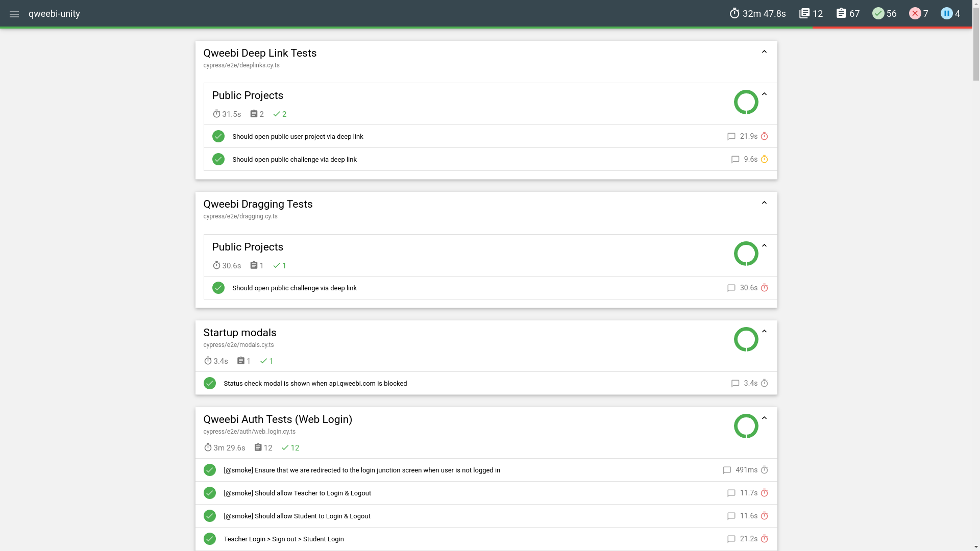This screenshot has height=551, width=980.
Task: Click the Qweebi Deep Link Tests heading
Action: (260, 53)
